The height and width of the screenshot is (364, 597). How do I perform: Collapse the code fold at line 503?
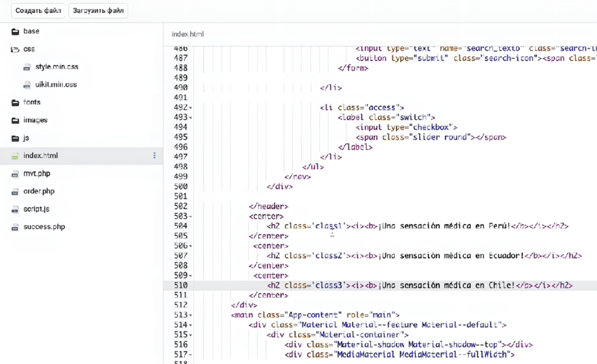click(191, 216)
